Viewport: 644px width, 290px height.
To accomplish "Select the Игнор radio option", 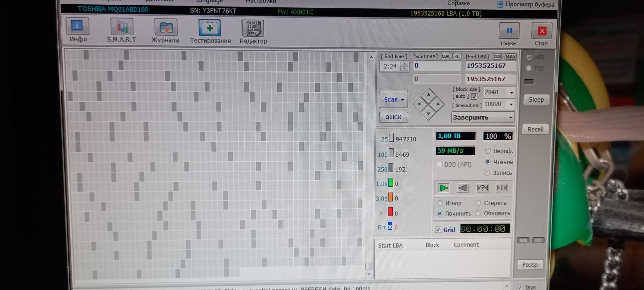I will [440, 203].
